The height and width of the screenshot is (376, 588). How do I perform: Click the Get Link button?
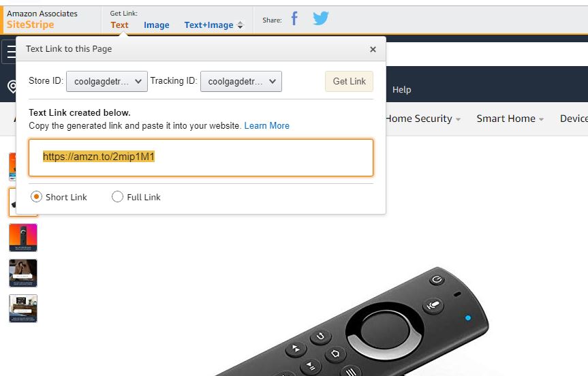349,81
